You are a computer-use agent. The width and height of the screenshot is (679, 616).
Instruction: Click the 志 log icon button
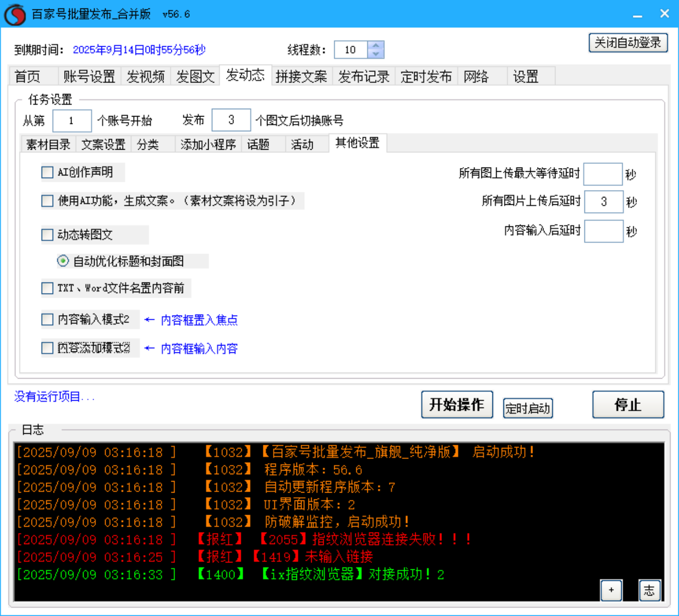(650, 590)
